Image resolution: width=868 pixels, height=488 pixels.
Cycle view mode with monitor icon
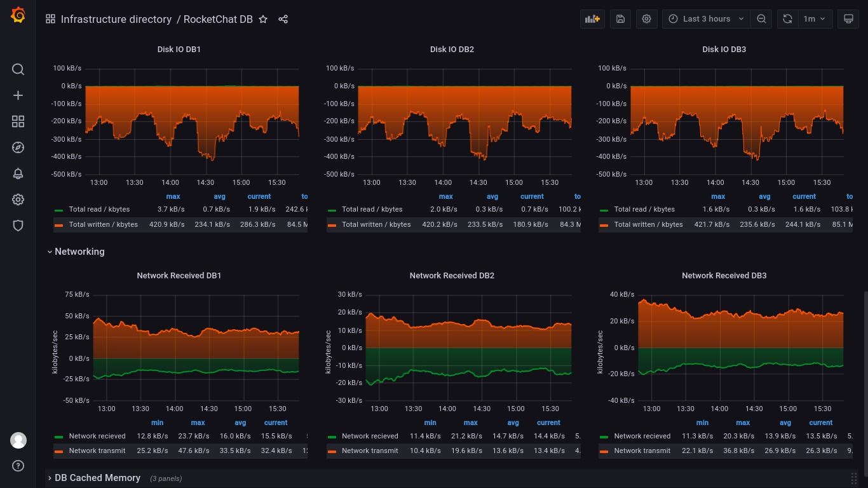pyautogui.click(x=848, y=19)
